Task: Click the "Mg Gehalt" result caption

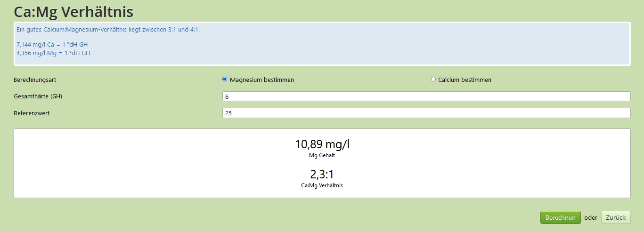Action: click(x=322, y=155)
